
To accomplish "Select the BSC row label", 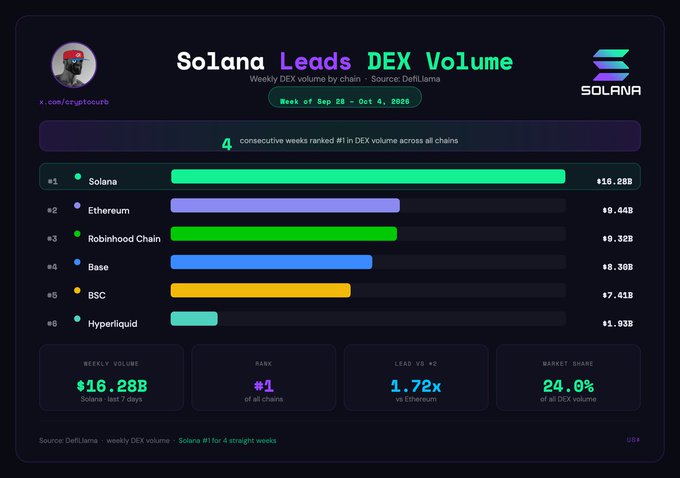I will click(x=97, y=295).
